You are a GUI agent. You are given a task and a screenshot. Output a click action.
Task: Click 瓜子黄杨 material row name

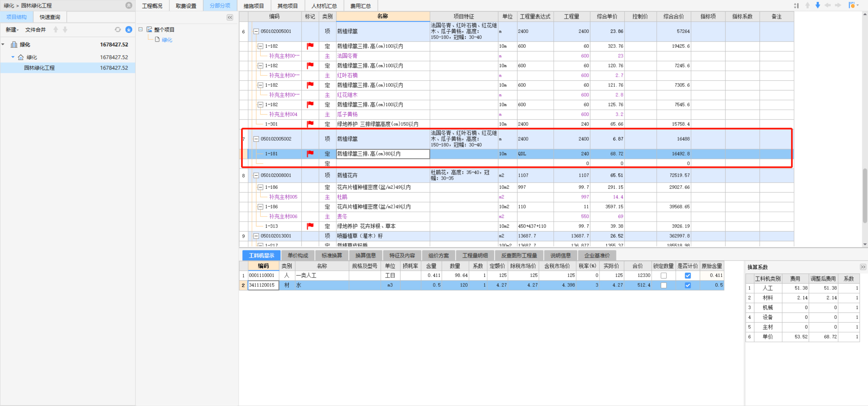pyautogui.click(x=348, y=115)
